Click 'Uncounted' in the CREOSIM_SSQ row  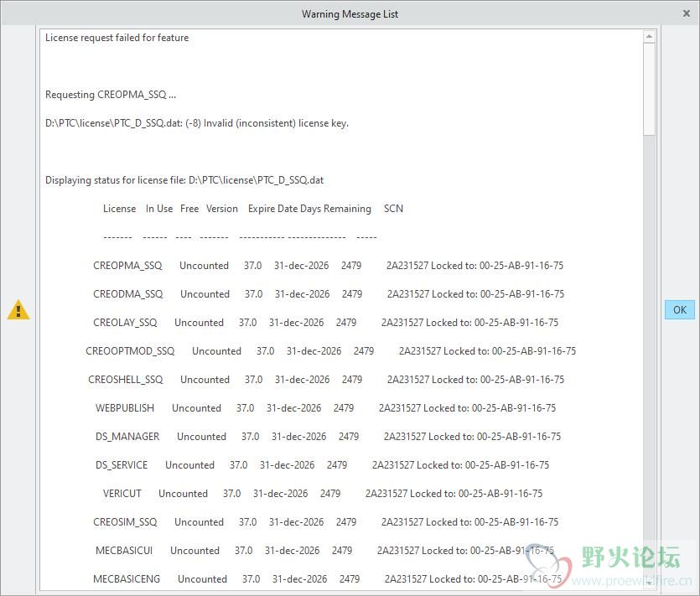pos(200,522)
